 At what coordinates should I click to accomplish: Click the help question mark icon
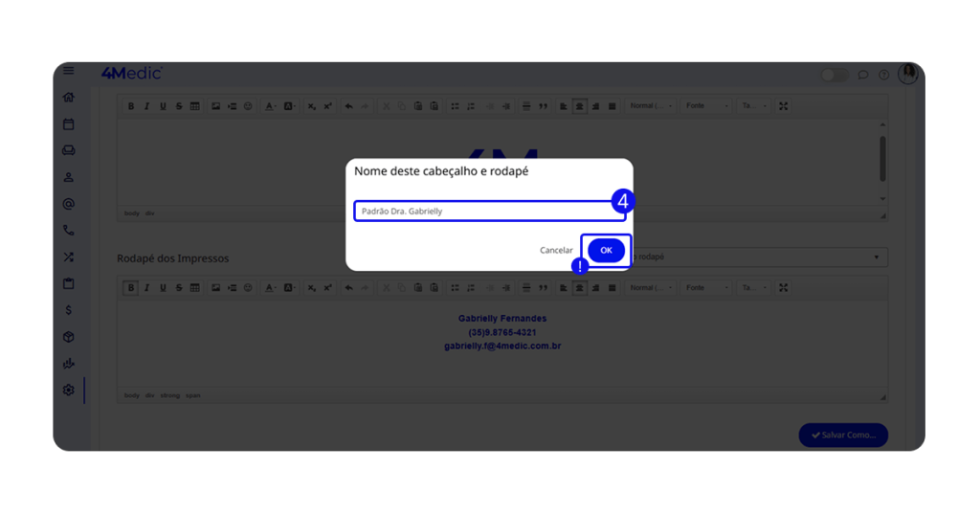(x=883, y=75)
